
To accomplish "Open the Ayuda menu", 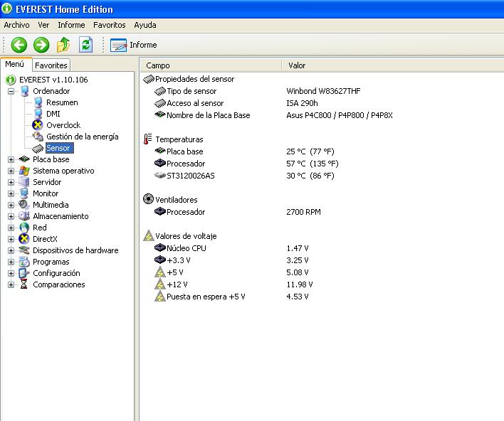I will (145, 25).
